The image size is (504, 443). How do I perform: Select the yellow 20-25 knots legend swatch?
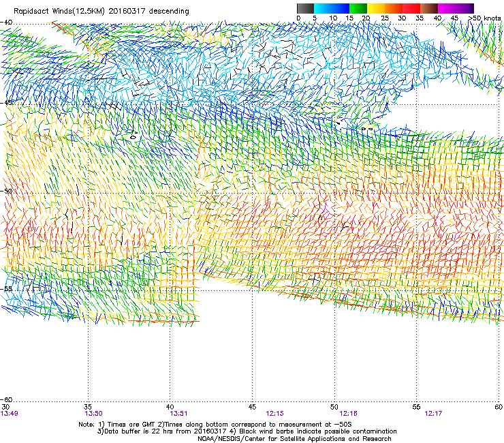click(376, 8)
